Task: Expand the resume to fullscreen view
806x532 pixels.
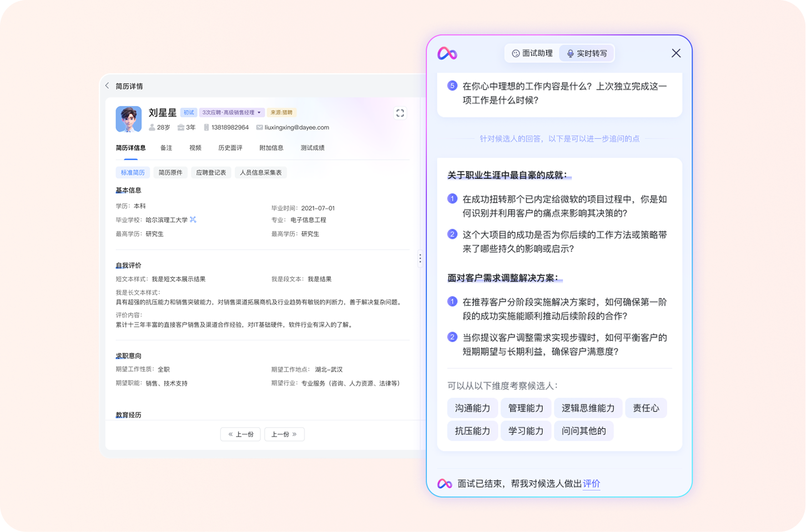Action: (x=400, y=113)
